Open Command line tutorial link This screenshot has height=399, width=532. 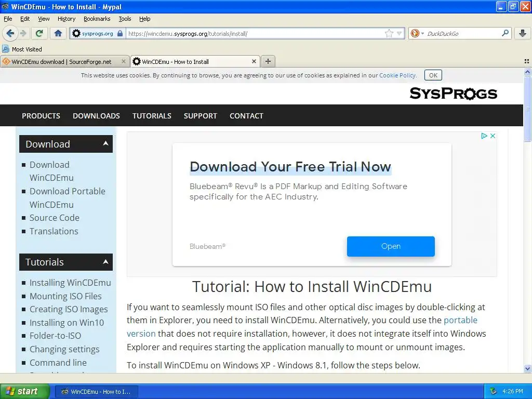[x=58, y=363]
